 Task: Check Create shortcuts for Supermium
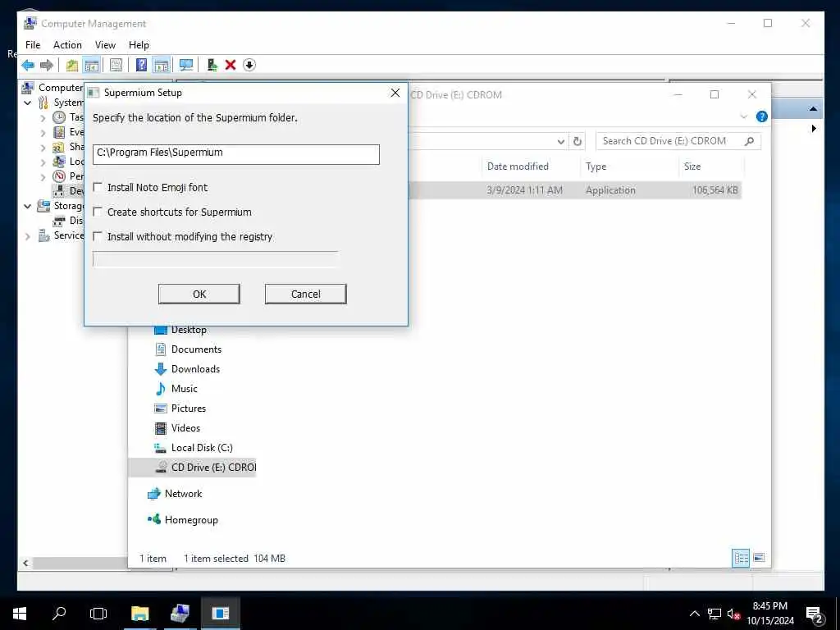(98, 212)
